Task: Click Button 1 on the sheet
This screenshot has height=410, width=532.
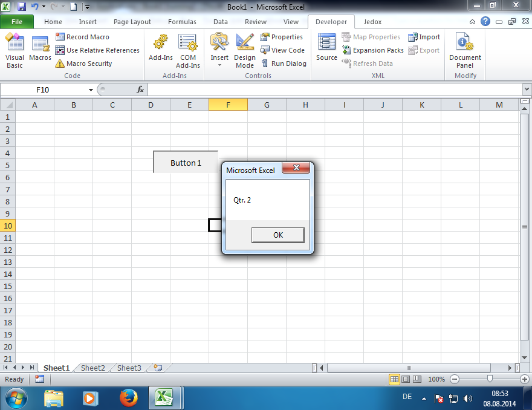Action: point(186,163)
